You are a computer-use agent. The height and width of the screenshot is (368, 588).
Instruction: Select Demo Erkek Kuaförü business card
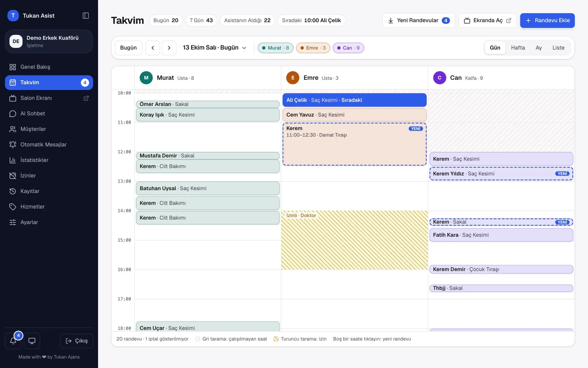tap(49, 41)
